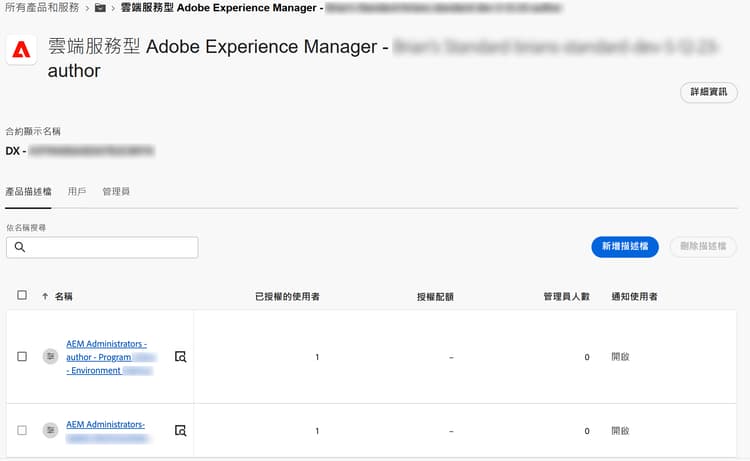Select the 產品描述檔 tab
The height and width of the screenshot is (461, 750).
(x=28, y=190)
